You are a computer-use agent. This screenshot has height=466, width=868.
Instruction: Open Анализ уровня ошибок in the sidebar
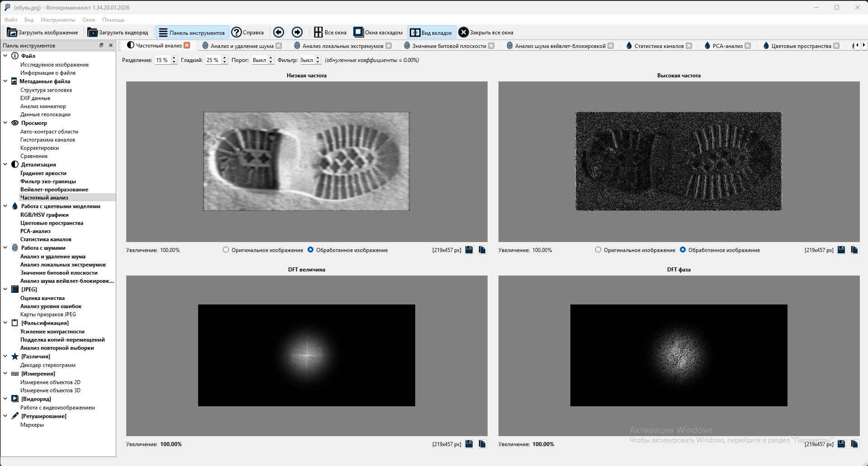click(51, 306)
